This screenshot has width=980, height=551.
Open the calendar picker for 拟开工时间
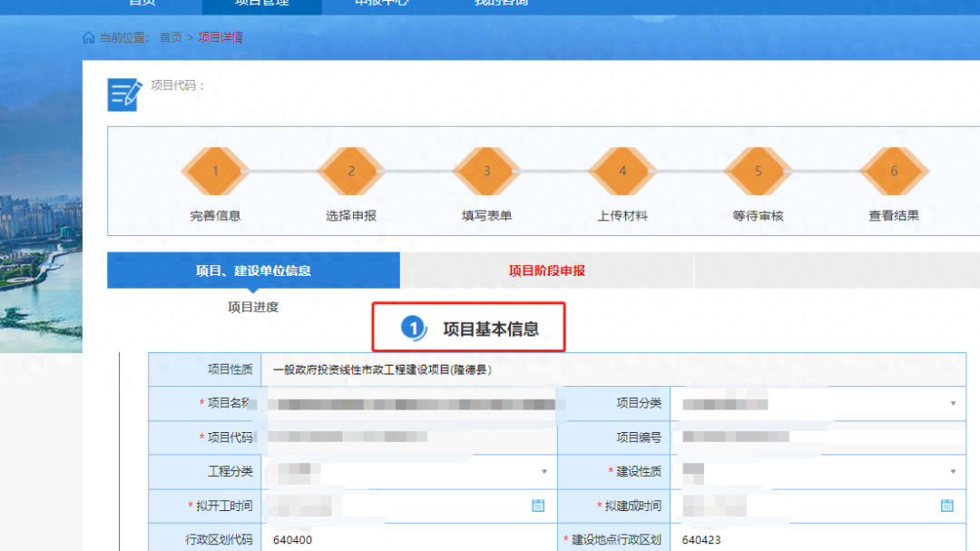538,506
